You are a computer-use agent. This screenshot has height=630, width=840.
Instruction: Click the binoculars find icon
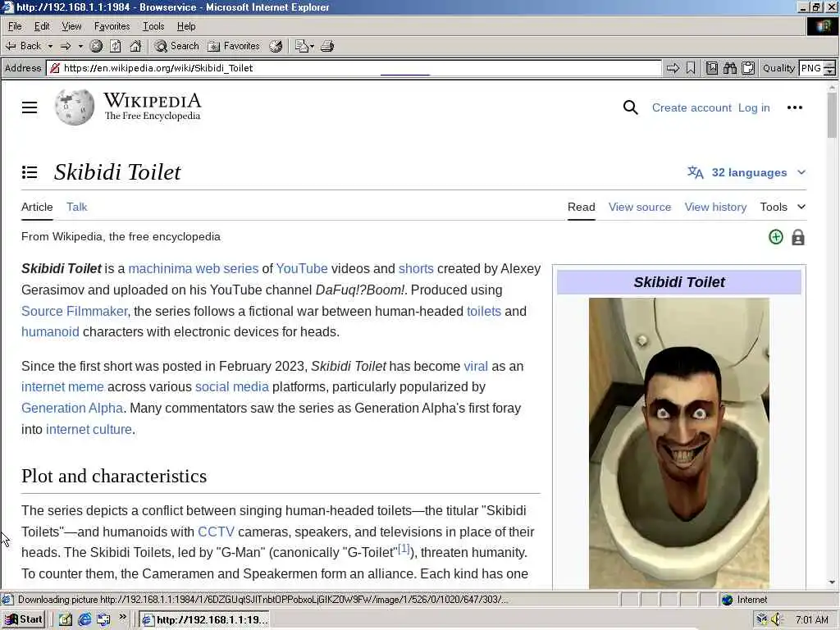pyautogui.click(x=729, y=68)
